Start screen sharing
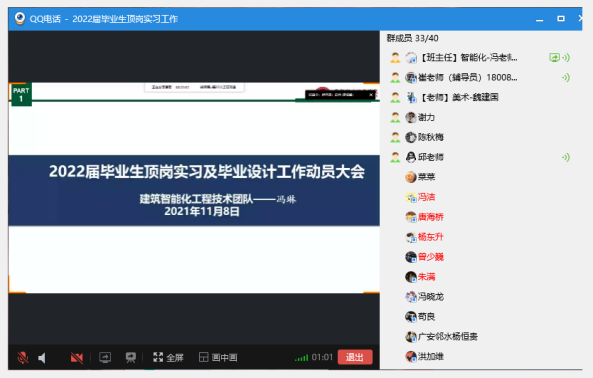The width and height of the screenshot is (593, 378). click(x=105, y=357)
